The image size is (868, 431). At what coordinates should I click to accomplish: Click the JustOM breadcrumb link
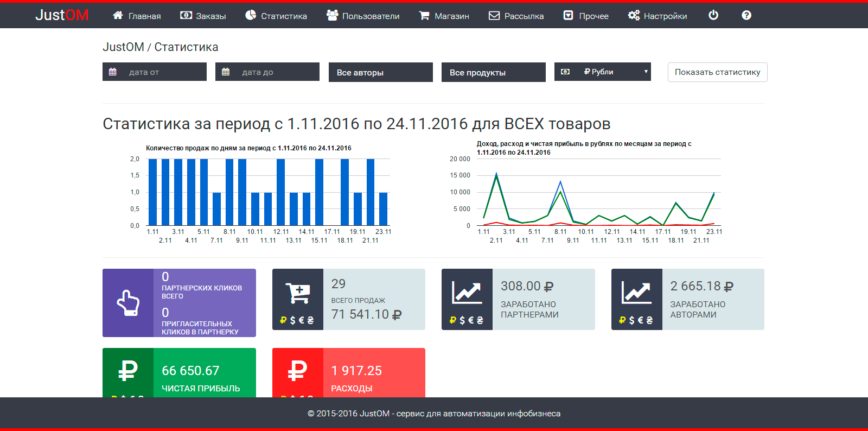point(123,47)
